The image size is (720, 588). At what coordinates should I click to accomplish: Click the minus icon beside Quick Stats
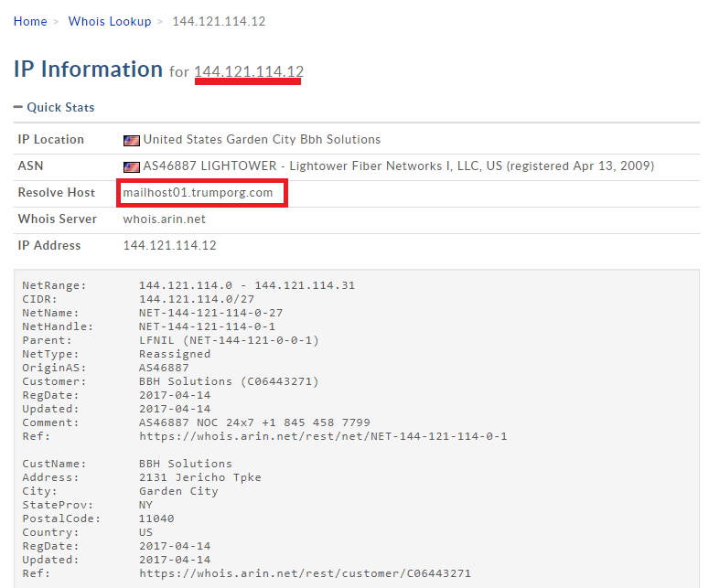click(x=18, y=107)
